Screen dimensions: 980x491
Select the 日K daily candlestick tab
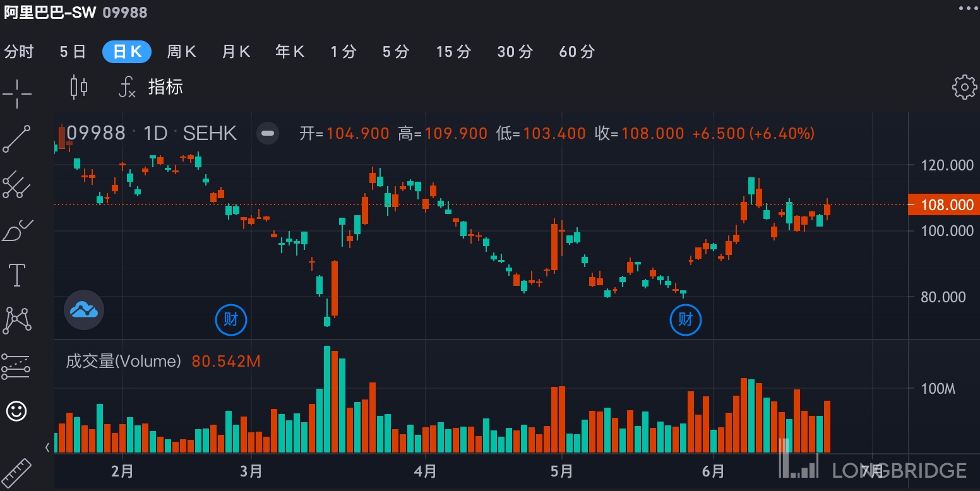pyautogui.click(x=127, y=52)
